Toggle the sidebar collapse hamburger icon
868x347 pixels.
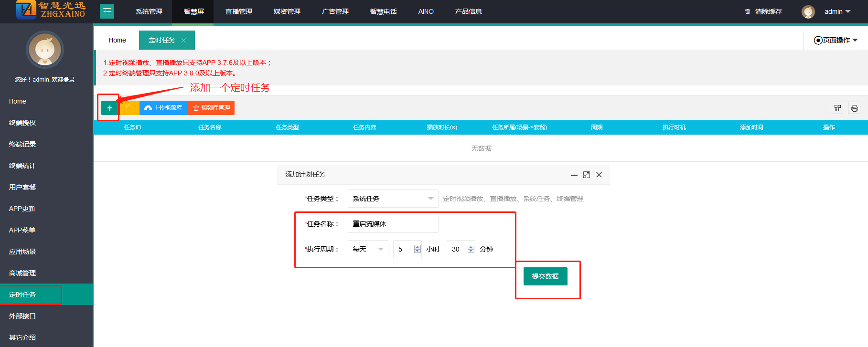tap(107, 11)
